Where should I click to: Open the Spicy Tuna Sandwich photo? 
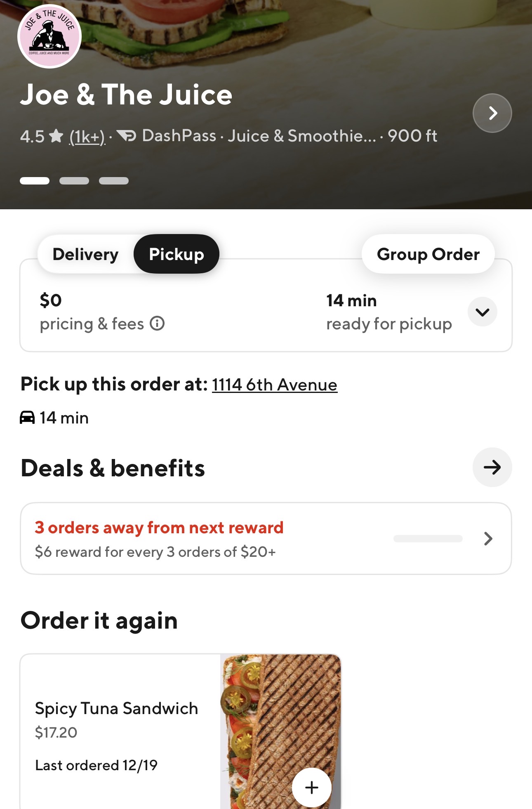280,718
